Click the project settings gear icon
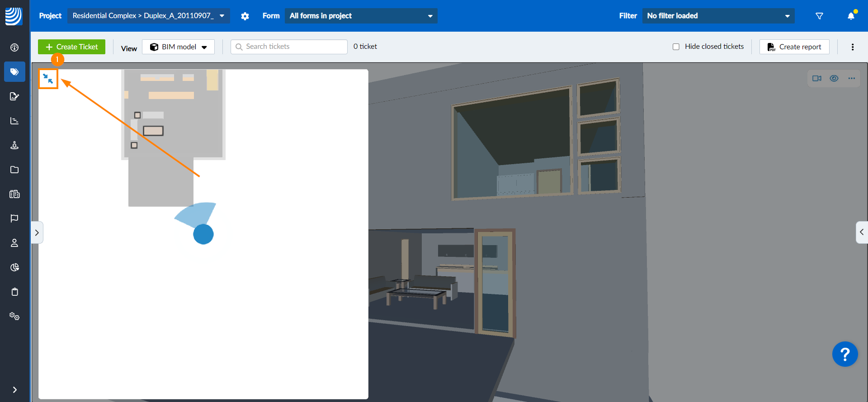 pyautogui.click(x=245, y=16)
